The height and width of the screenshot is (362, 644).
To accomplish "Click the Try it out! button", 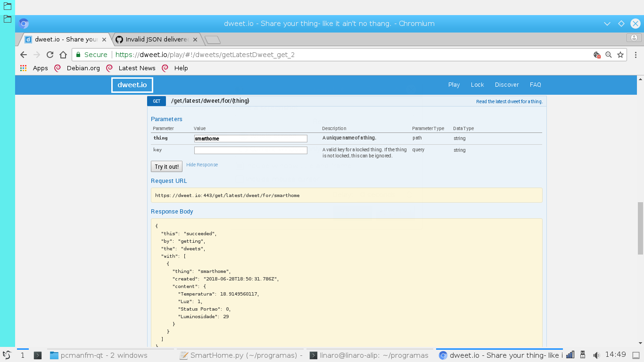I will [167, 166].
